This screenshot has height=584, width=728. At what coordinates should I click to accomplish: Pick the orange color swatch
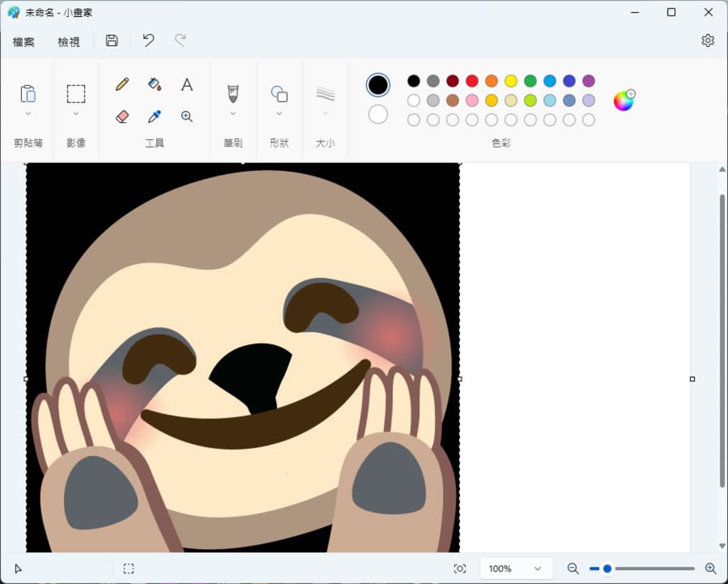pyautogui.click(x=492, y=81)
